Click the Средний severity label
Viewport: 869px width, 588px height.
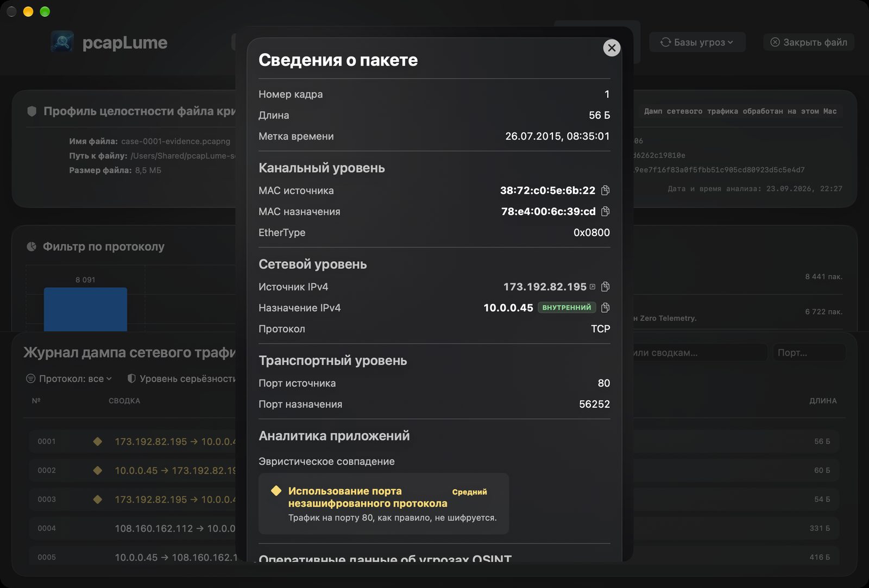pyautogui.click(x=469, y=492)
